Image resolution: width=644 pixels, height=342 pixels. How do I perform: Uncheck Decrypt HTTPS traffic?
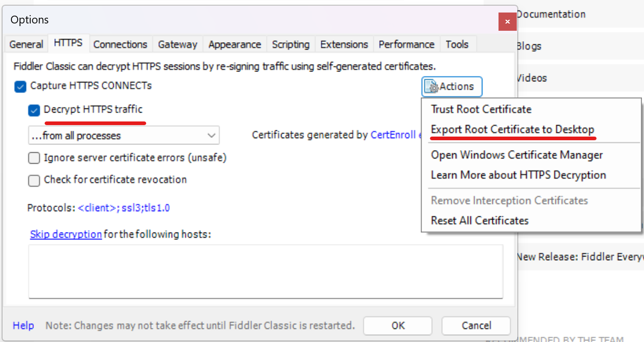[34, 111]
